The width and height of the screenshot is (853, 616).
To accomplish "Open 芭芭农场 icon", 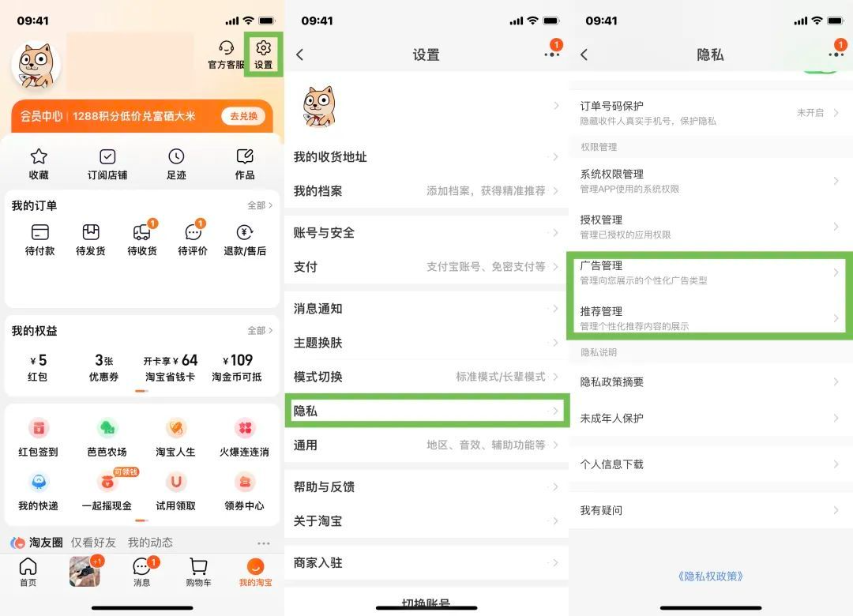I will click(107, 428).
